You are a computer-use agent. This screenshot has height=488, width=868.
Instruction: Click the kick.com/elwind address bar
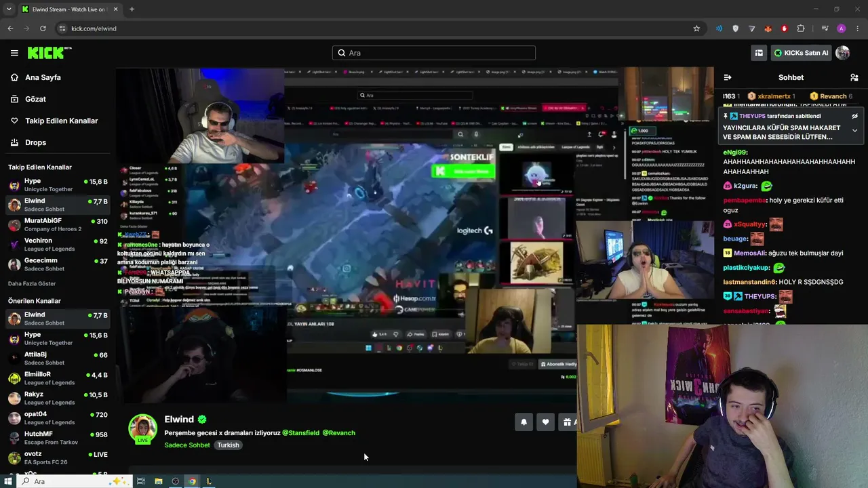[380, 28]
